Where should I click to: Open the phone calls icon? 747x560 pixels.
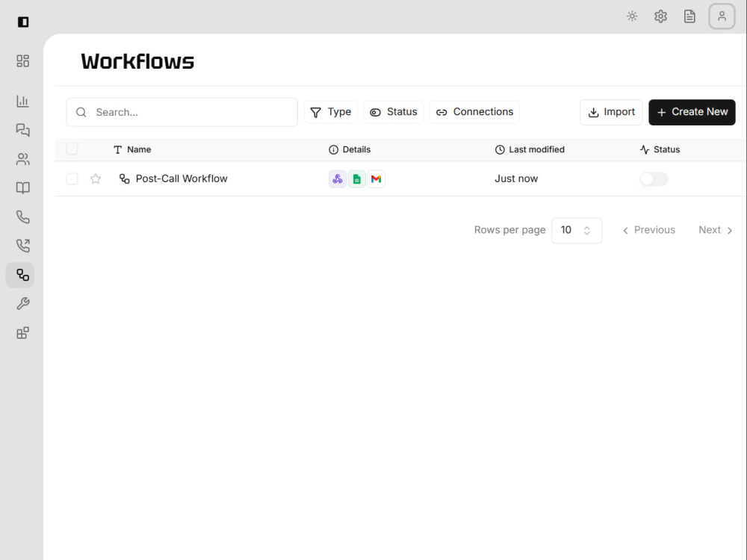(23, 217)
